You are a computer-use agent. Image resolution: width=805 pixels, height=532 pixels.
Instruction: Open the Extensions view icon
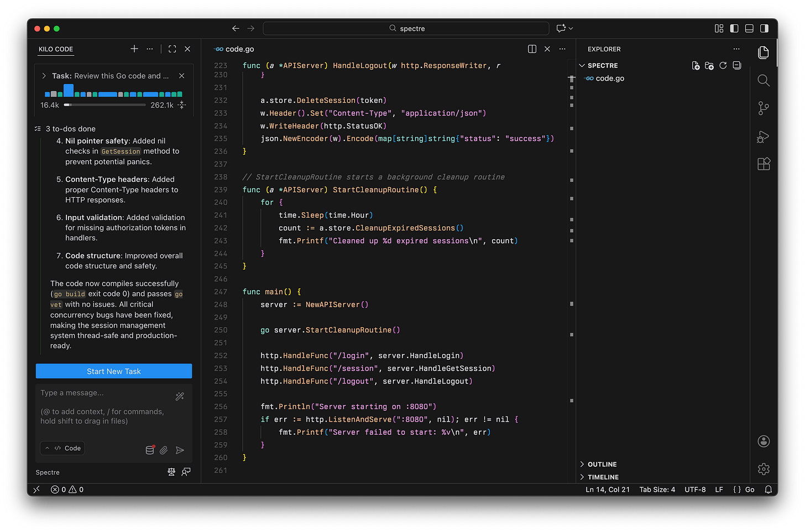click(764, 164)
